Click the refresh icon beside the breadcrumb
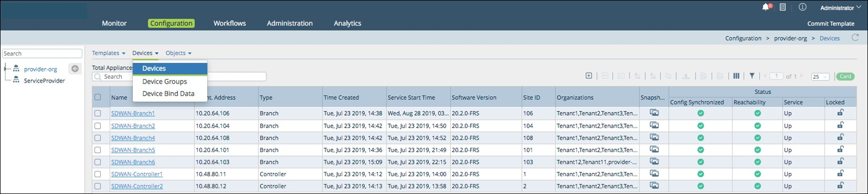Screen dimensions: 868x194 (x=855, y=38)
